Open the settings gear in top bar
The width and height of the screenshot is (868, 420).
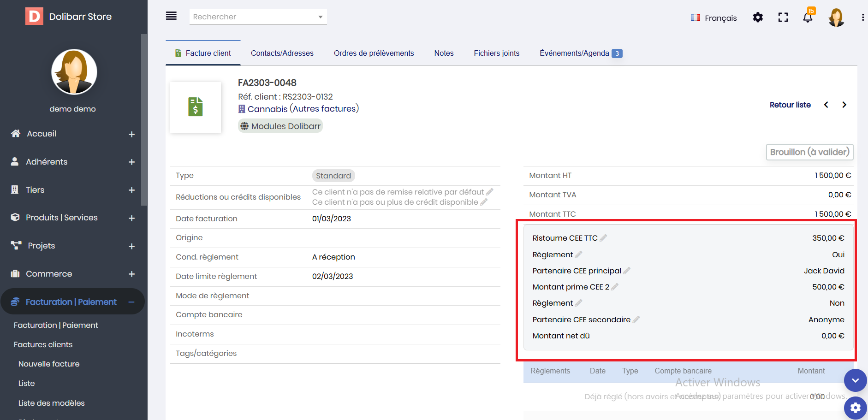758,18
